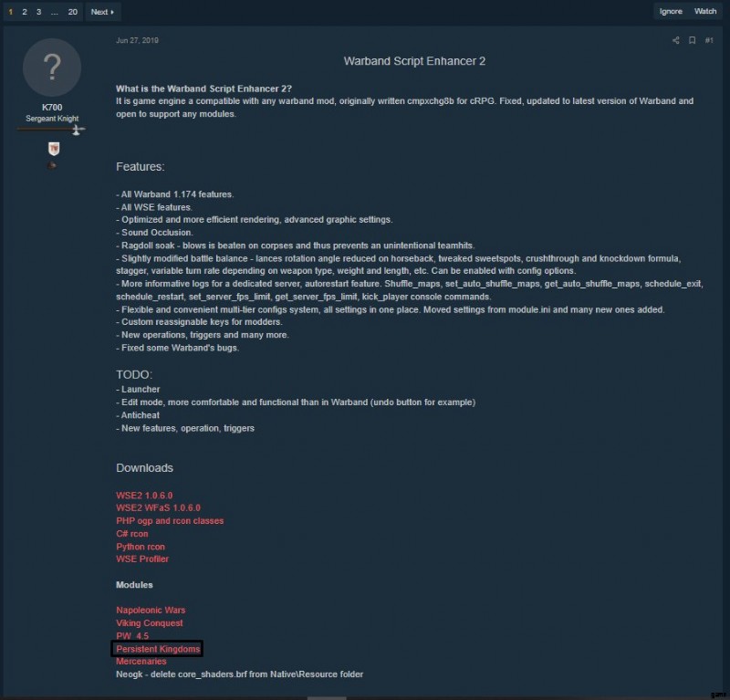The width and height of the screenshot is (730, 700).
Task: Click the shield badge under K700
Action: click(x=54, y=149)
